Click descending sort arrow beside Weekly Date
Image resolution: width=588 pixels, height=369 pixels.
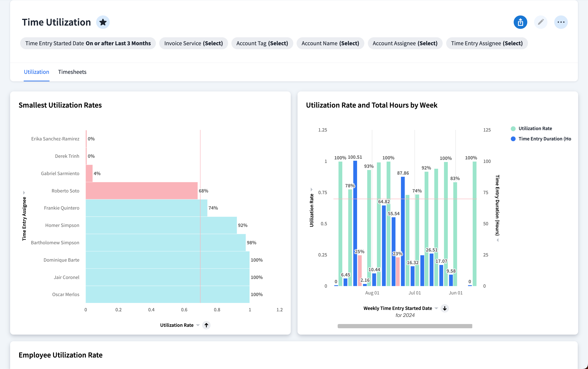pyautogui.click(x=445, y=308)
